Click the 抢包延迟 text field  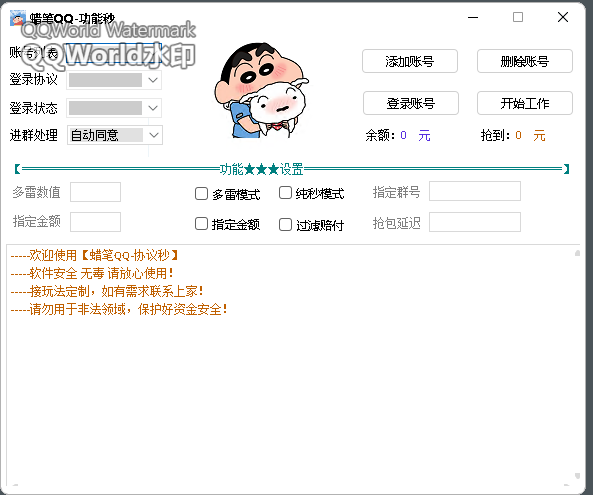tap(475, 222)
